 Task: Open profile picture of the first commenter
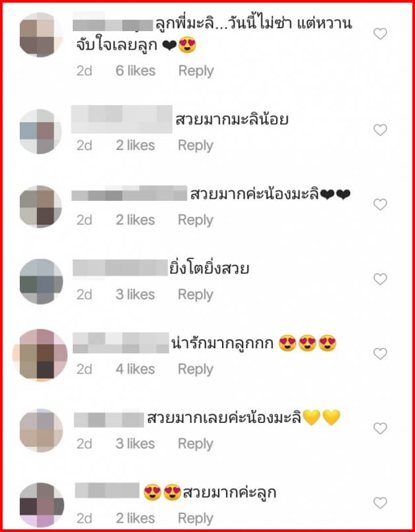click(x=41, y=34)
